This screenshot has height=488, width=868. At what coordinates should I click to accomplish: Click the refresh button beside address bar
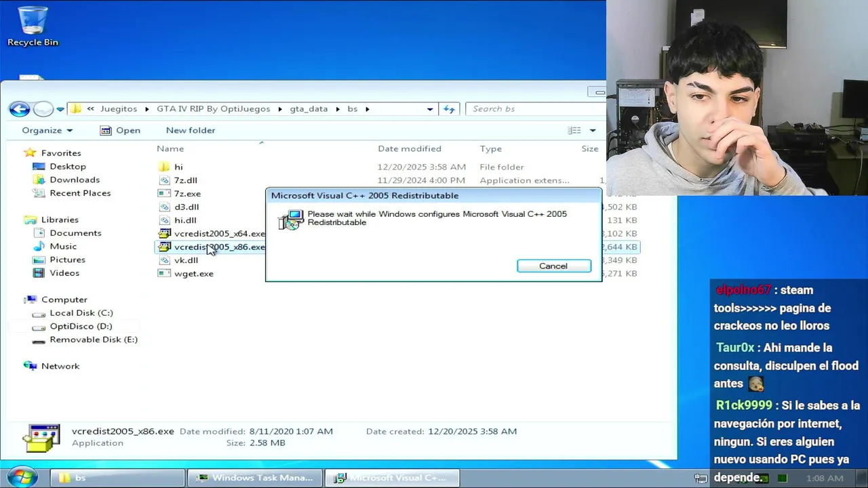pyautogui.click(x=449, y=108)
